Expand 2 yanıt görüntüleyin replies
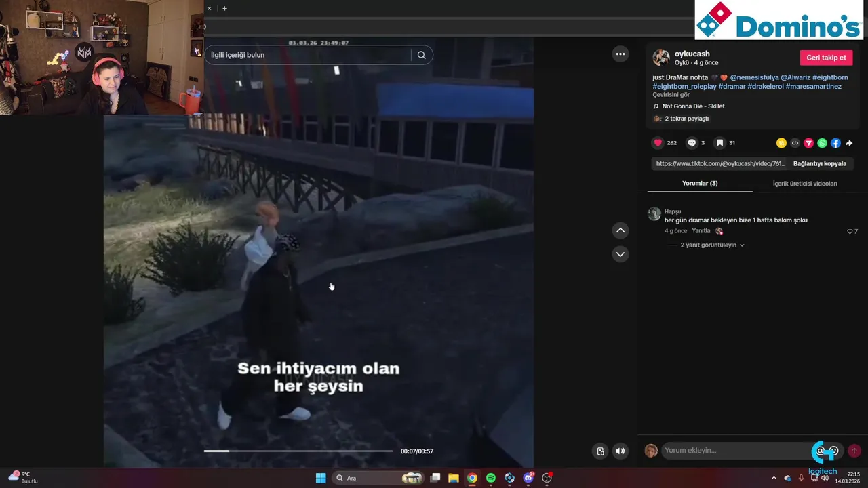Viewport: 868px width, 488px height. coord(712,245)
